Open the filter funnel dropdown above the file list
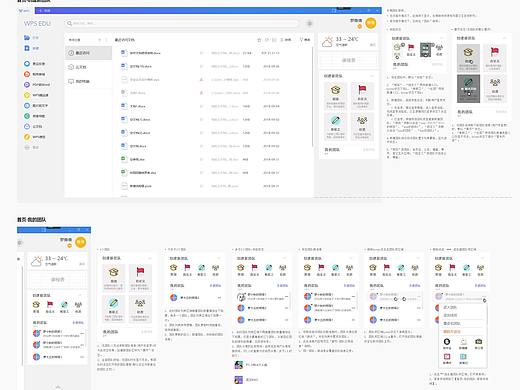The image size is (520, 390). point(305,40)
